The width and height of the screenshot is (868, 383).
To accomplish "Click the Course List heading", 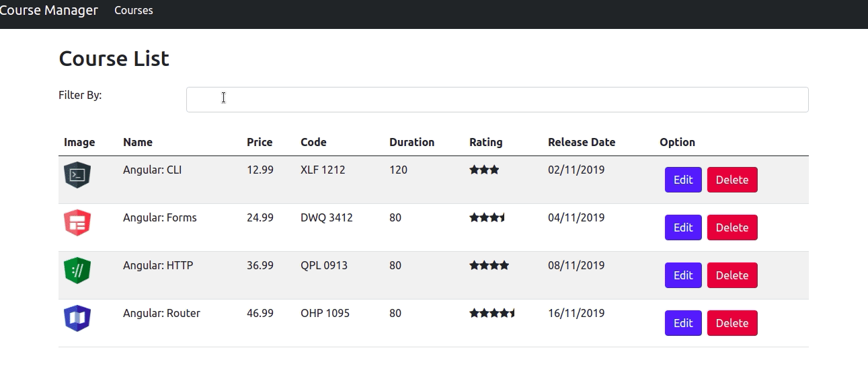I will (114, 59).
